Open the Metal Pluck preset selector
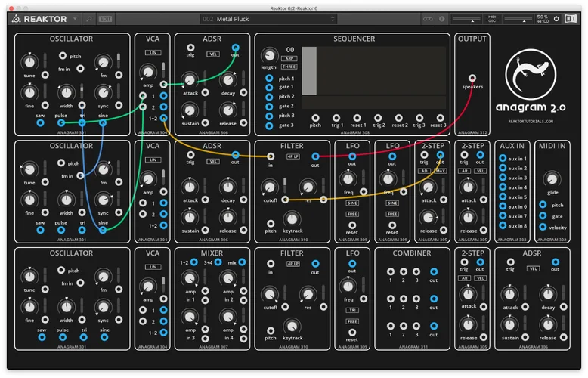The width and height of the screenshot is (588, 378). (x=268, y=19)
